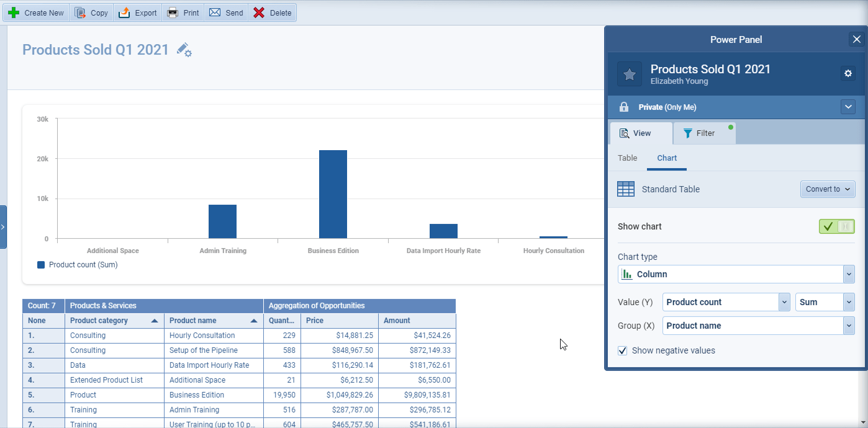Click the Standard Table grid icon

pyautogui.click(x=626, y=189)
